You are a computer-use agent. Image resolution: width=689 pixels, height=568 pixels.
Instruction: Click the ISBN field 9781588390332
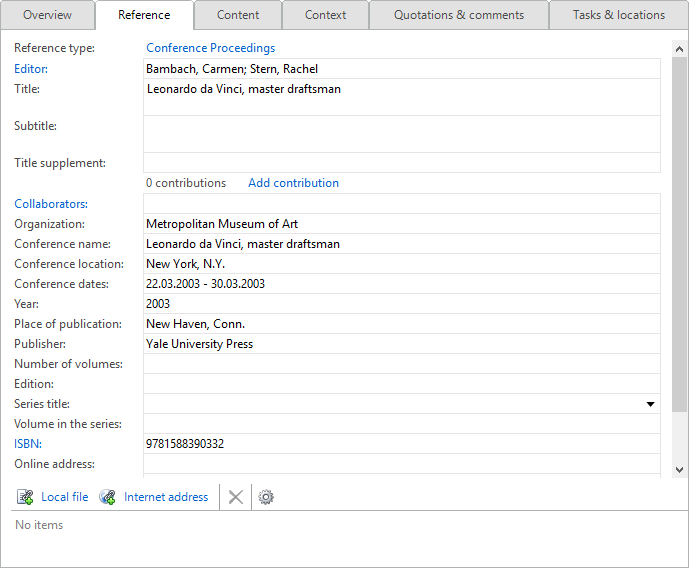[x=402, y=444]
